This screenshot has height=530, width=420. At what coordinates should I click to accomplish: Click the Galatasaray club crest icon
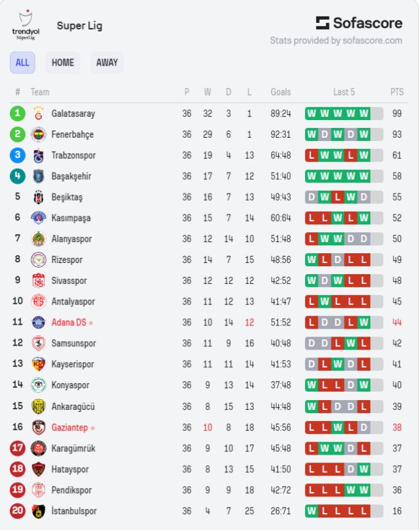pyautogui.click(x=38, y=113)
